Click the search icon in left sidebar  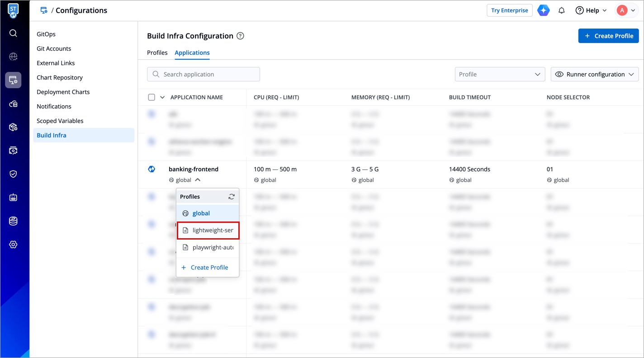13,33
